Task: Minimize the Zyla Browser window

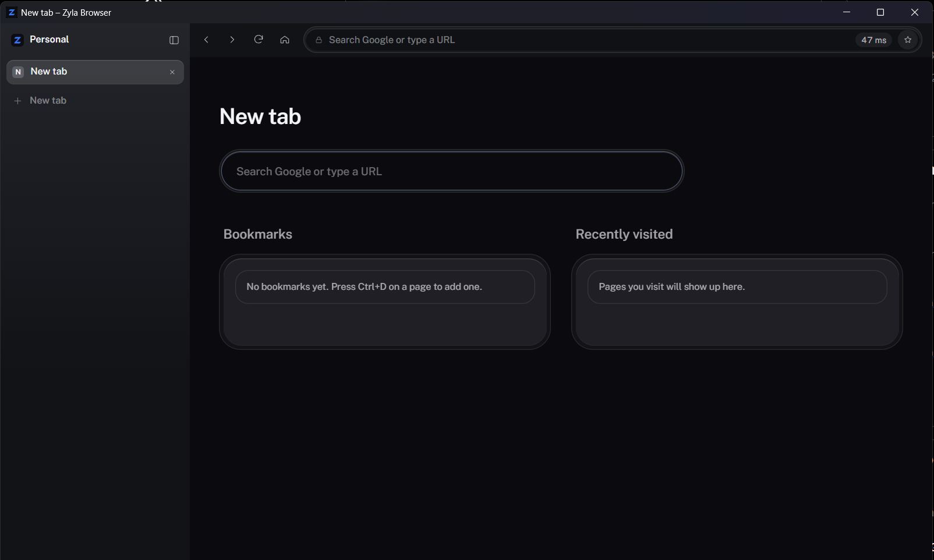Action: point(847,12)
